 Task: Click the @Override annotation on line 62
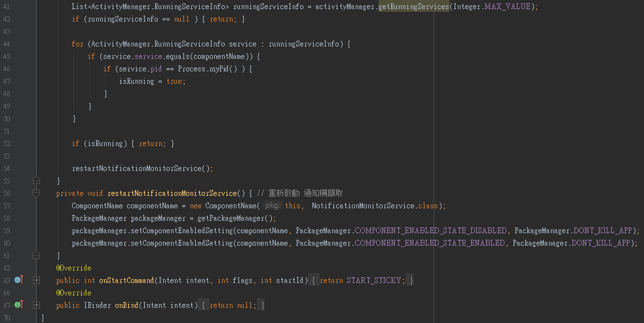coord(74,268)
